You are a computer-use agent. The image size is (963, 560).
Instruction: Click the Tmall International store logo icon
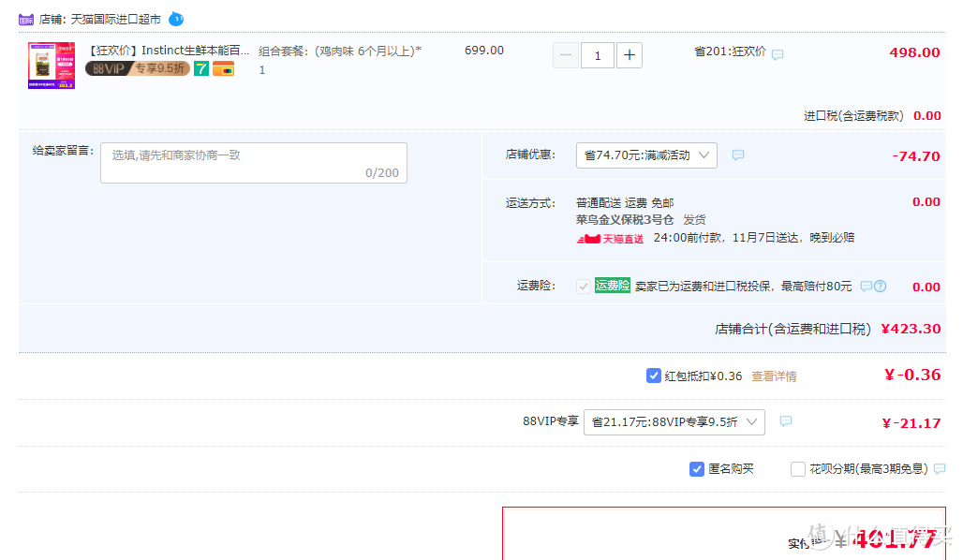[x=26, y=19]
